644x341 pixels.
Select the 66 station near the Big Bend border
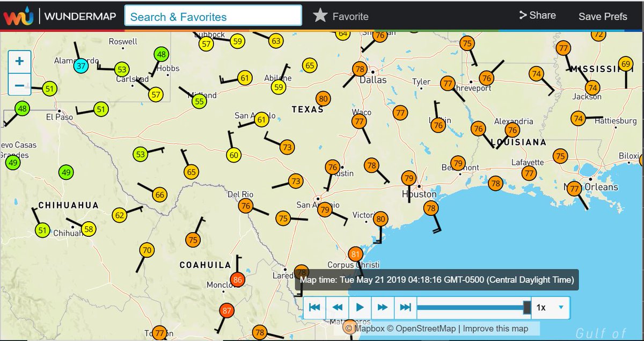tap(159, 194)
